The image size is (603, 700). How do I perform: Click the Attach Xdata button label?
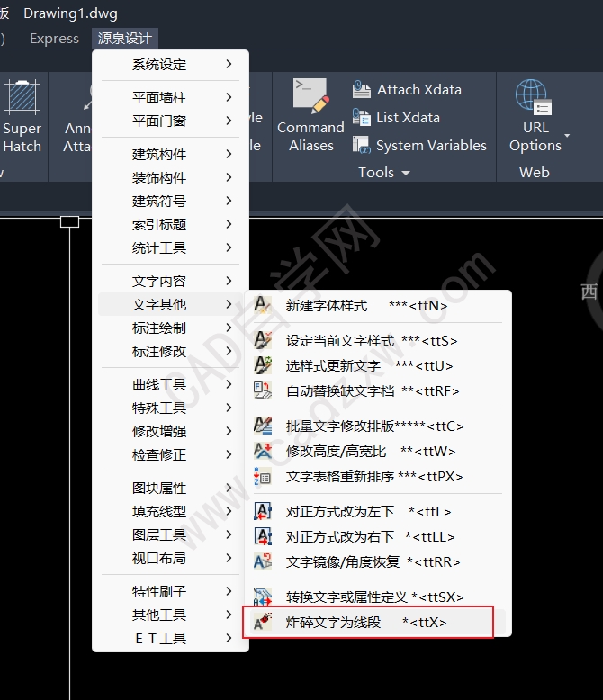tap(419, 89)
